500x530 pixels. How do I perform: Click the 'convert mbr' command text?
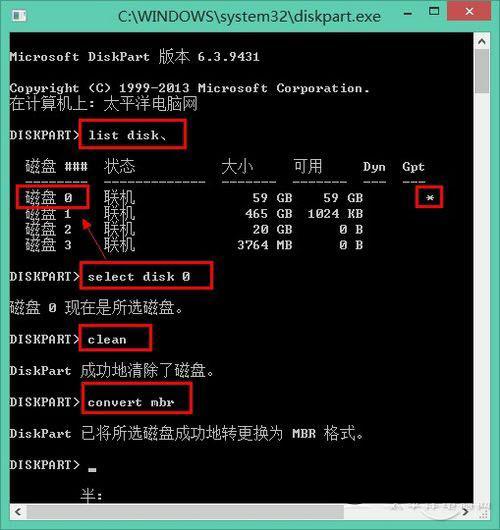(131, 402)
